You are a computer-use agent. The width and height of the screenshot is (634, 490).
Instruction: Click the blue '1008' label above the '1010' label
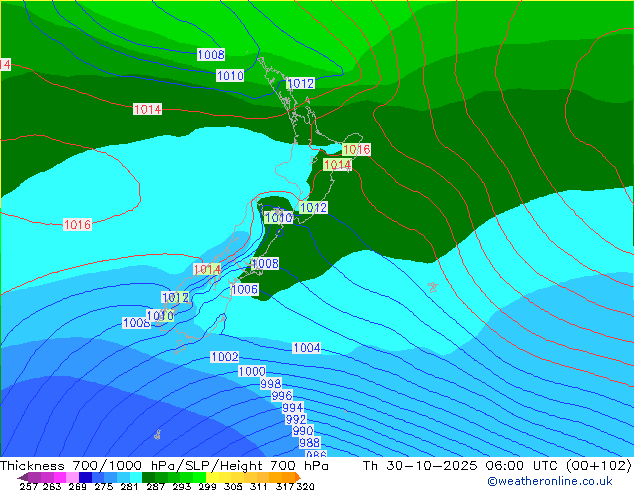(x=211, y=54)
